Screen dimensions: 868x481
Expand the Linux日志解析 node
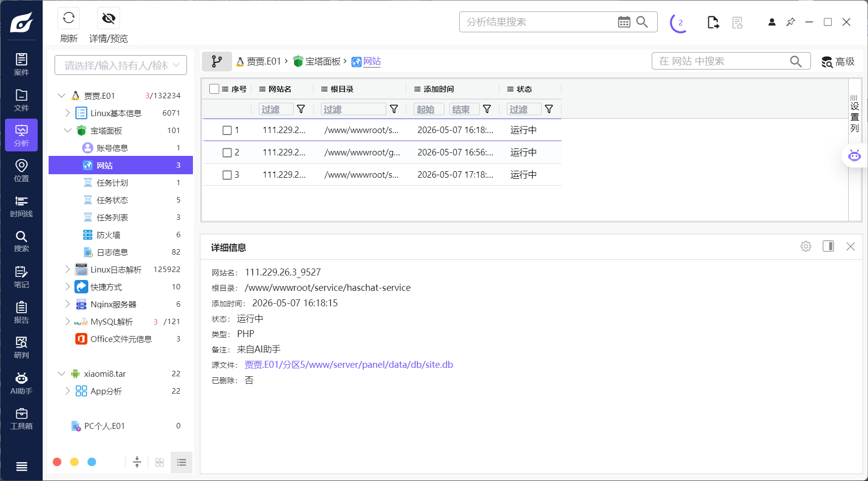67,270
